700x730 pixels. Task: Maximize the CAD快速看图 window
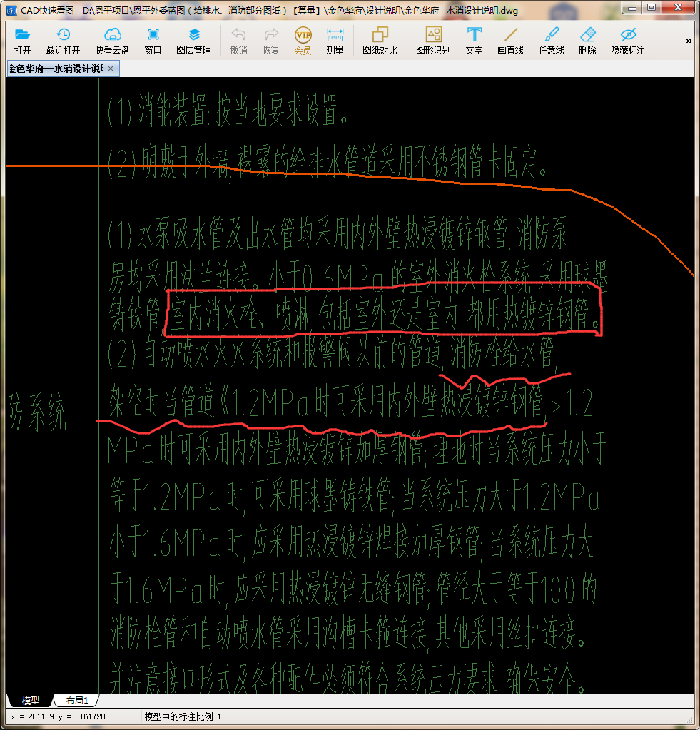[x=651, y=7]
